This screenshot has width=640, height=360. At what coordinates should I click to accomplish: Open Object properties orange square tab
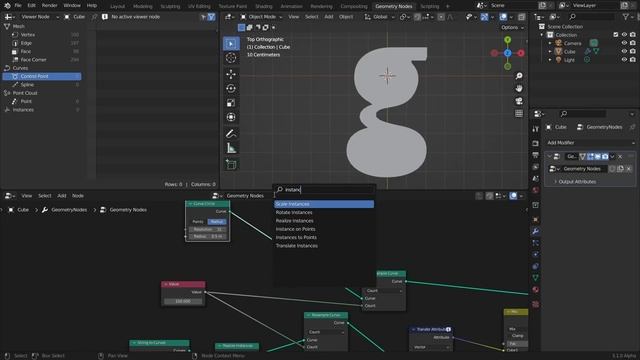tap(536, 220)
